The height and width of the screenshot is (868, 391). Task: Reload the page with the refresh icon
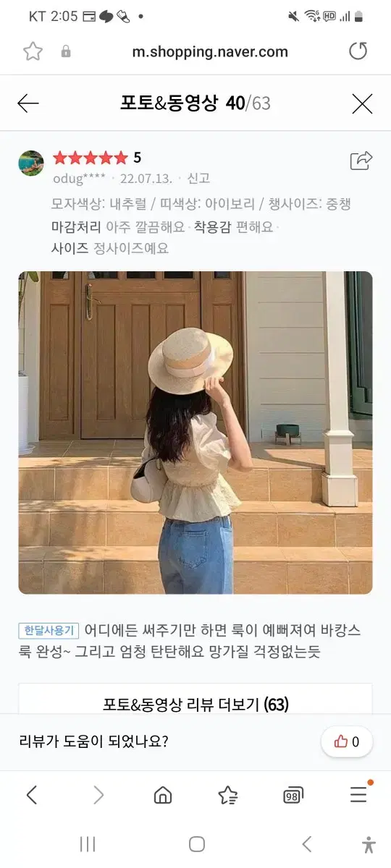[358, 51]
